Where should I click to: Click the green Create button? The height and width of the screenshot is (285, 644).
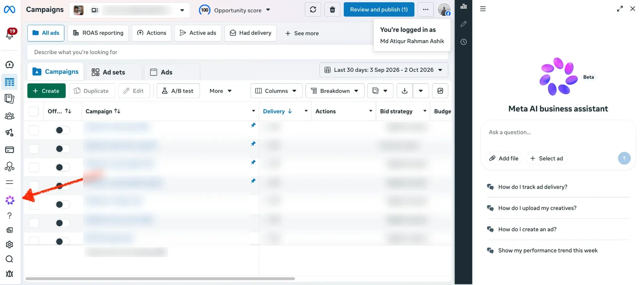coord(46,91)
